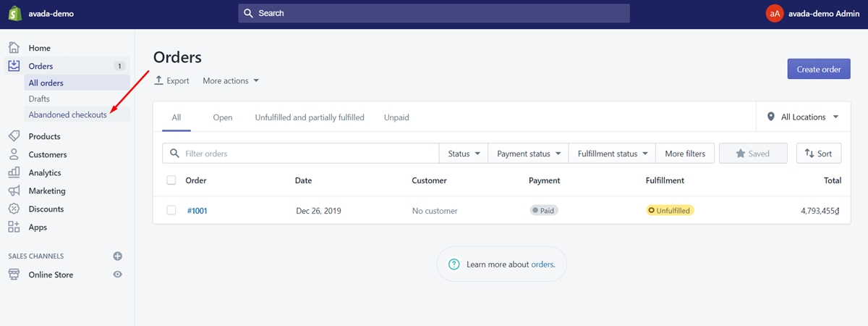
Task: Switch to the Unpaid tab
Action: [396, 117]
